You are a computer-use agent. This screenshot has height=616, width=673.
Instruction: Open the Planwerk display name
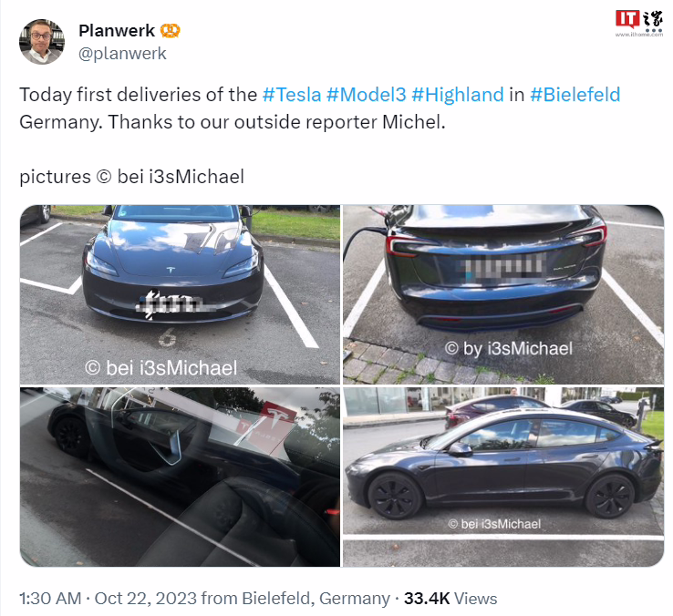117,30
